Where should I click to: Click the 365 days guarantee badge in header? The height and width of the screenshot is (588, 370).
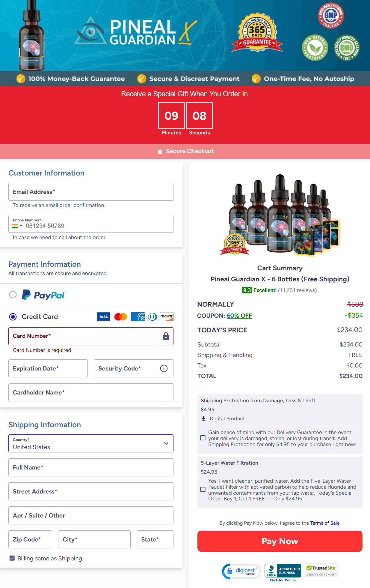(x=257, y=32)
